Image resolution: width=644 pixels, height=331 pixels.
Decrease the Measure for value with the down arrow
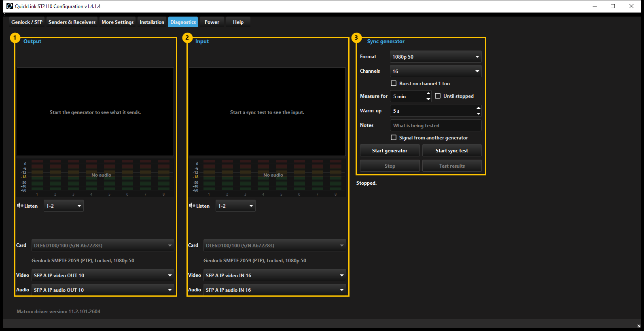pyautogui.click(x=428, y=99)
